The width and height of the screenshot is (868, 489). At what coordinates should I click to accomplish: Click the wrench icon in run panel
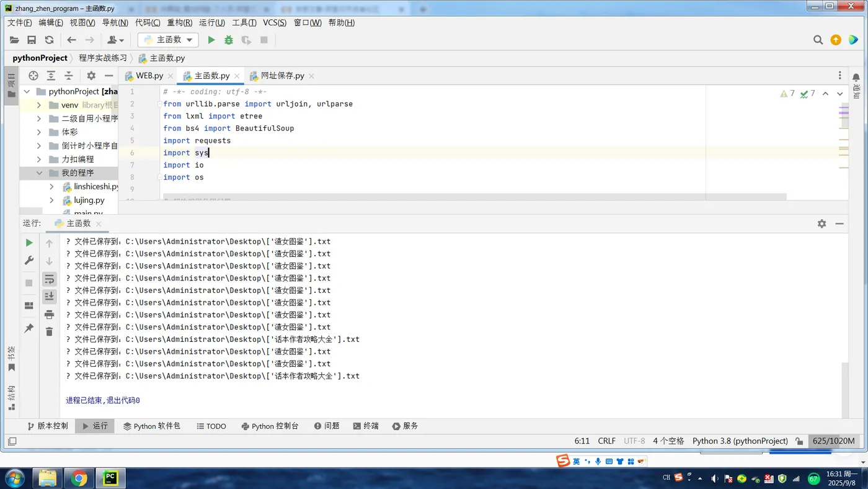pyautogui.click(x=29, y=261)
